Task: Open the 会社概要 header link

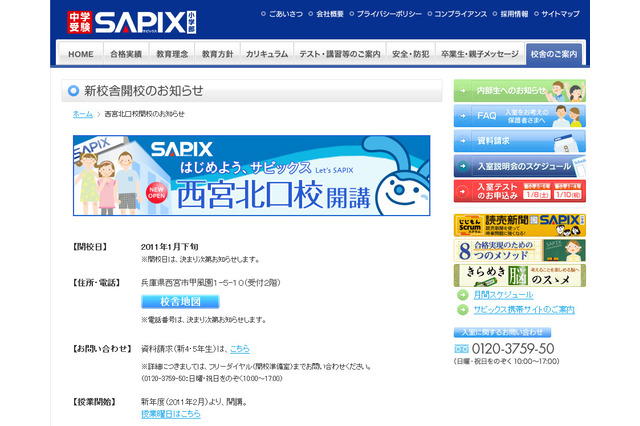Action: point(330,14)
